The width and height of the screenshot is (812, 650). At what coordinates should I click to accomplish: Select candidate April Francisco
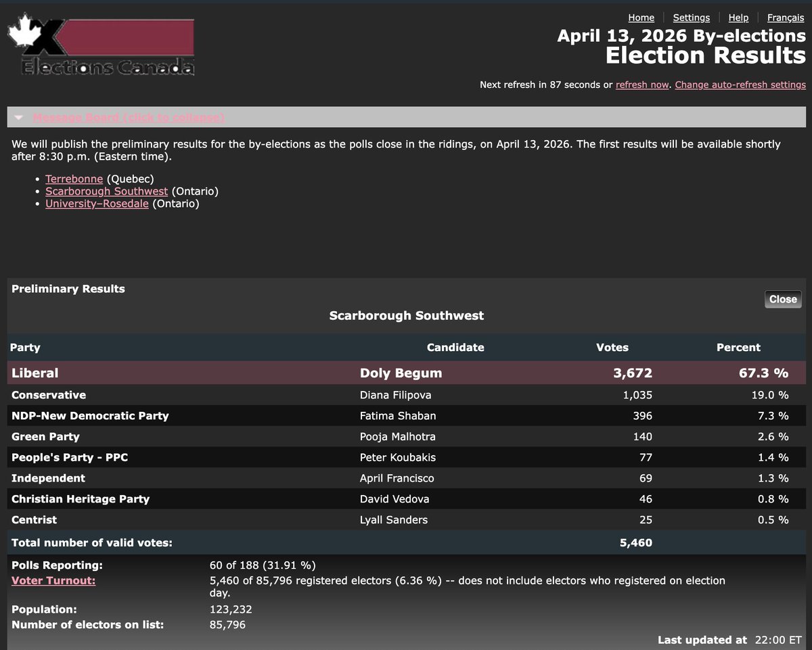click(397, 478)
